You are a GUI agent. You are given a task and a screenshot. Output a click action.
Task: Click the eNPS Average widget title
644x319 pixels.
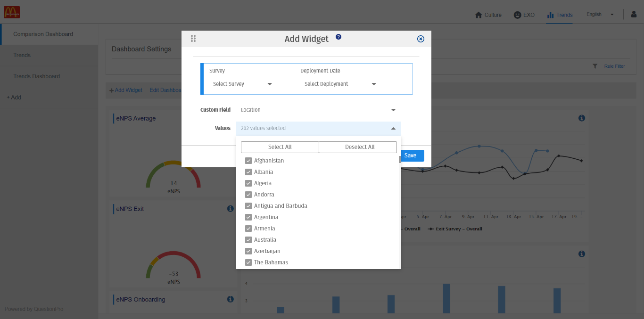[x=136, y=118]
